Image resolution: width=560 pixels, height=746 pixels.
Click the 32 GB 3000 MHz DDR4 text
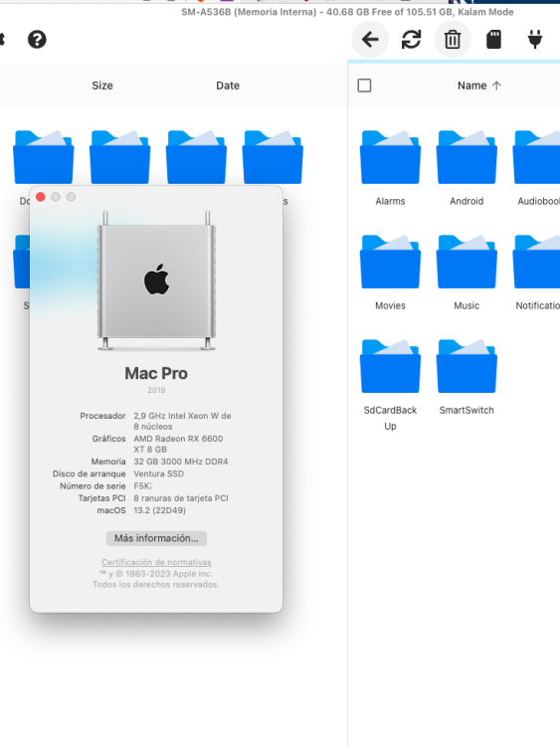pos(180,462)
